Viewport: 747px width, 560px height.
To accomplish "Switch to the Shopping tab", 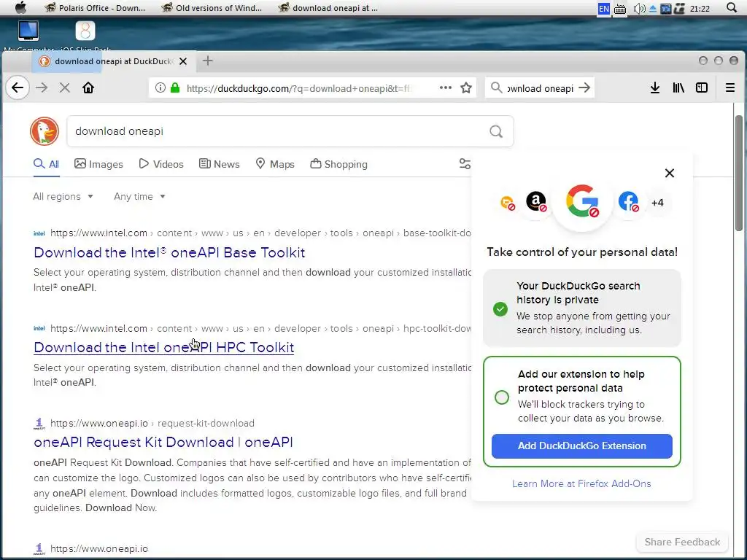I will click(x=338, y=164).
